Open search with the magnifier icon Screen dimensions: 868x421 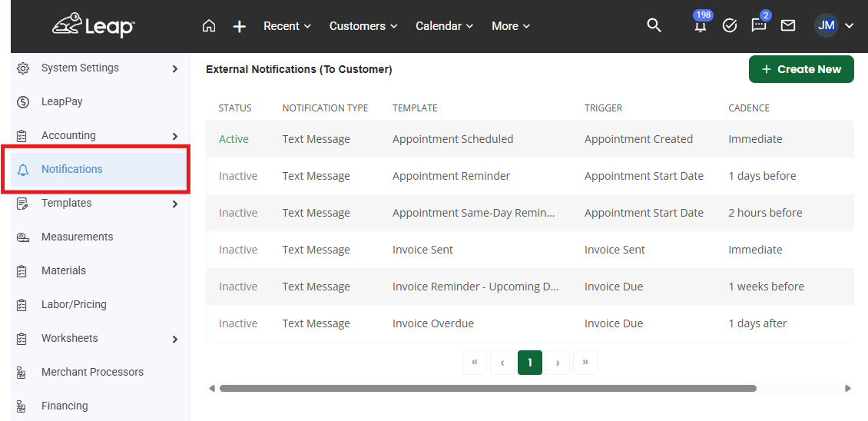pyautogui.click(x=654, y=25)
